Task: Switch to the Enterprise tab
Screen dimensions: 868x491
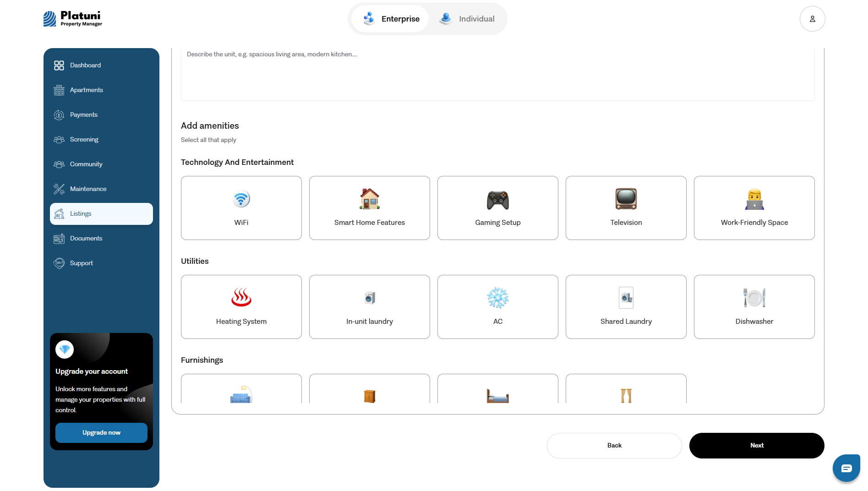Action: pyautogui.click(x=390, y=19)
